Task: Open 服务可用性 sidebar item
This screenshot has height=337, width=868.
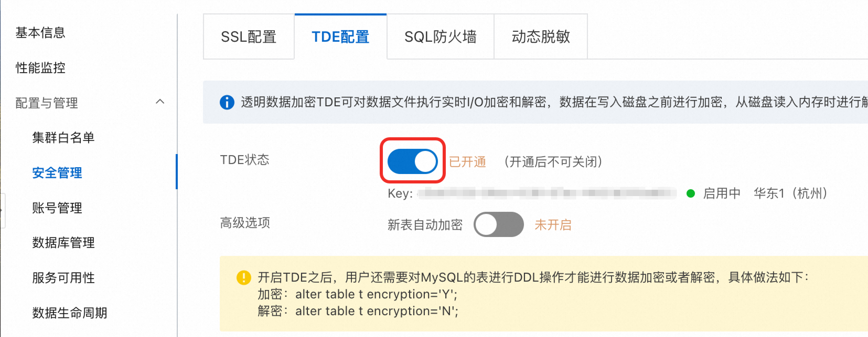Action: coord(63,278)
